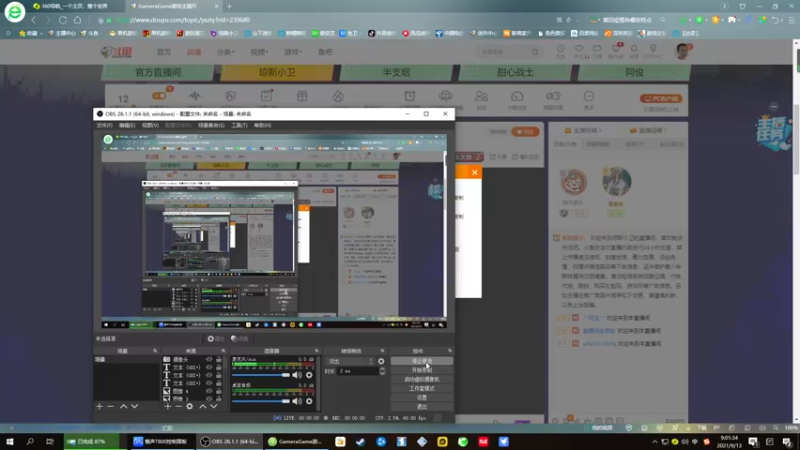Open the alarm clock icon in Douyu streamer toolbar
This screenshot has height=450, width=800.
pyautogui.click(x=410, y=96)
